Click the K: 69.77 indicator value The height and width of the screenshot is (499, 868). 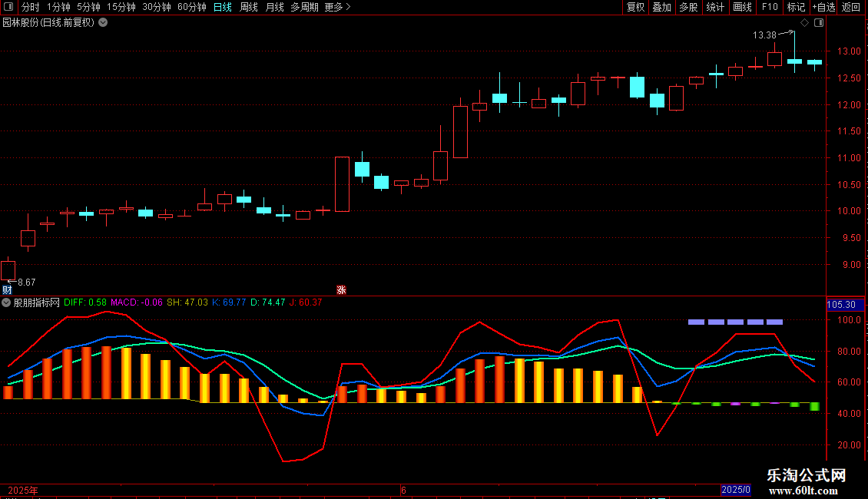coord(229,302)
